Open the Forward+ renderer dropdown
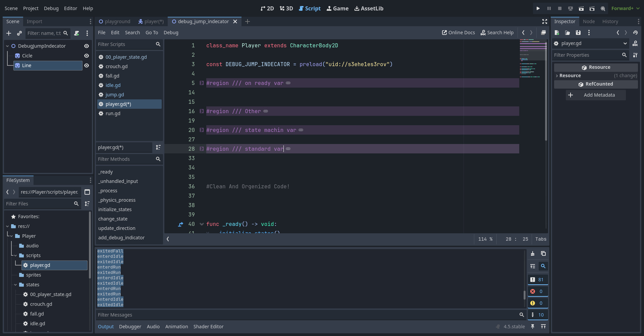The height and width of the screenshot is (336, 644). (x=625, y=8)
